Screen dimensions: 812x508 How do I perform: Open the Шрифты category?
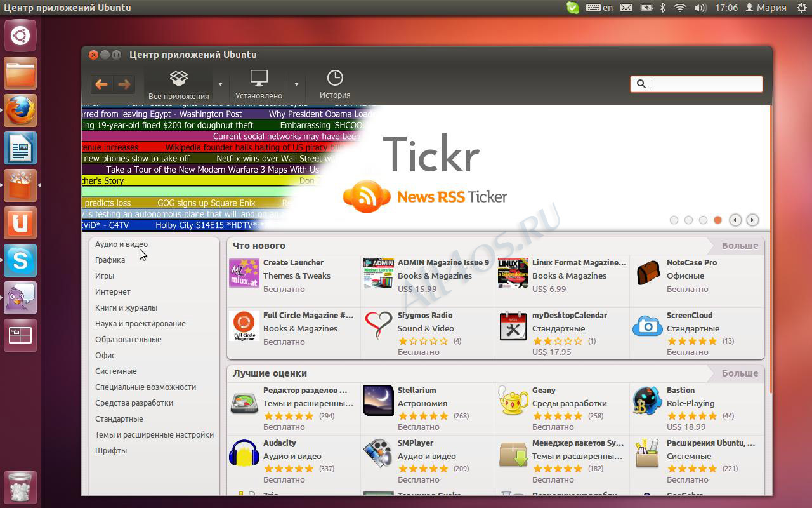click(111, 450)
